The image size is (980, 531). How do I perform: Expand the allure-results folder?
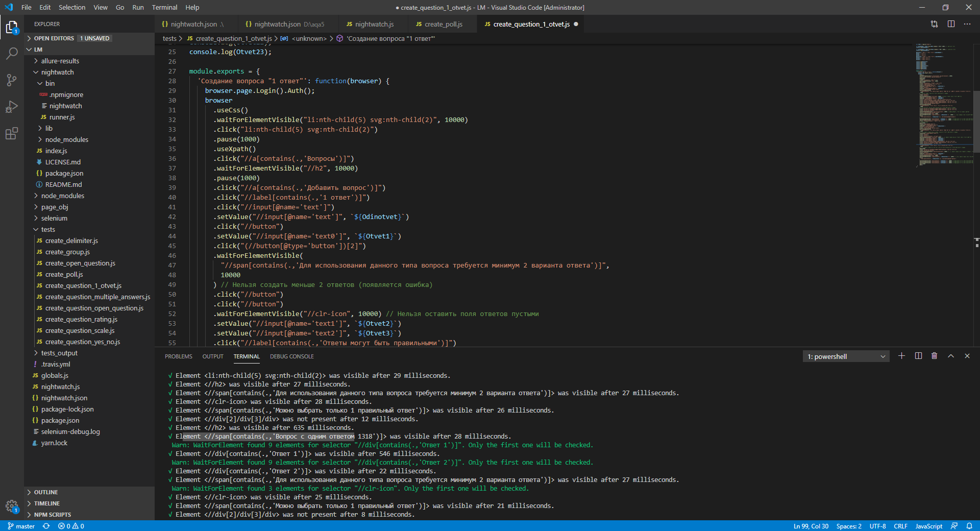point(60,61)
